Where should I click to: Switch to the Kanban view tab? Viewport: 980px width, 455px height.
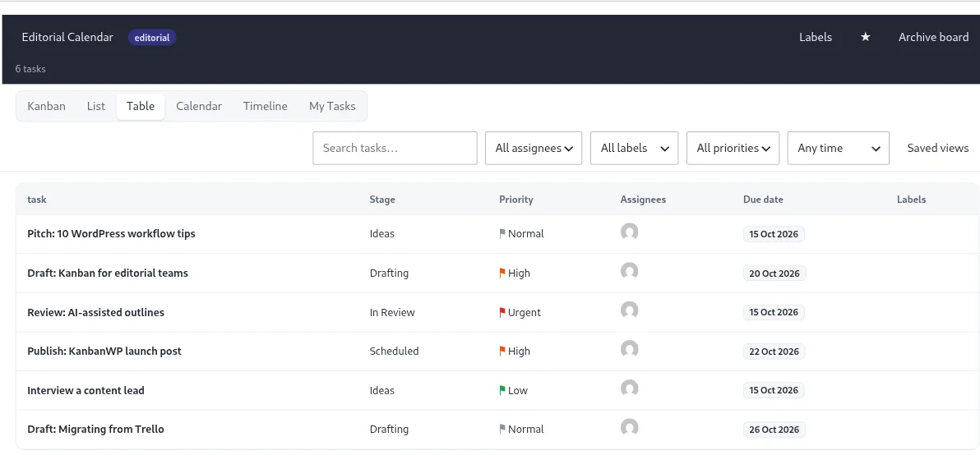coord(46,106)
